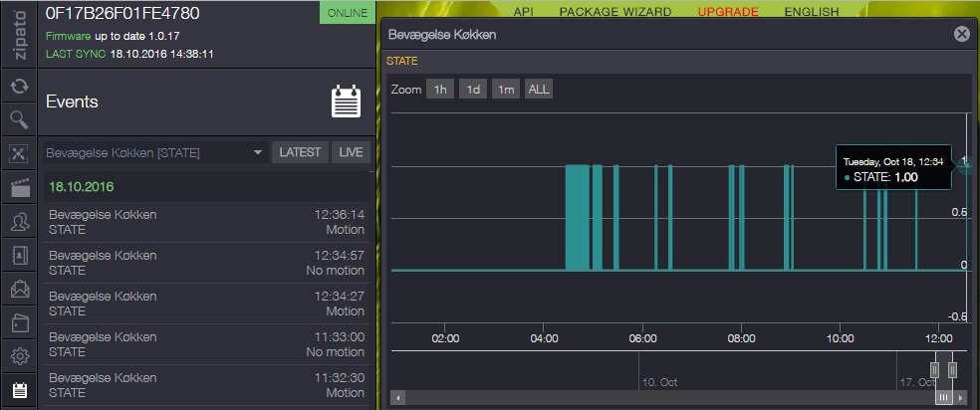Viewport: 980px width, 410px height.
Task: Open the magnifier search icon in sidebar
Action: (19, 119)
